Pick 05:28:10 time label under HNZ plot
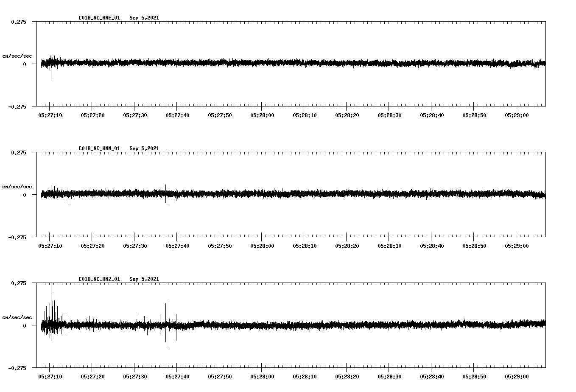The height and width of the screenshot is (392, 576). 305,376
